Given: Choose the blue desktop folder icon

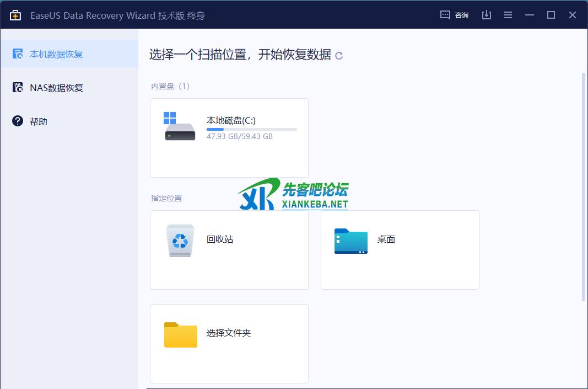Looking at the screenshot, I should (x=350, y=241).
